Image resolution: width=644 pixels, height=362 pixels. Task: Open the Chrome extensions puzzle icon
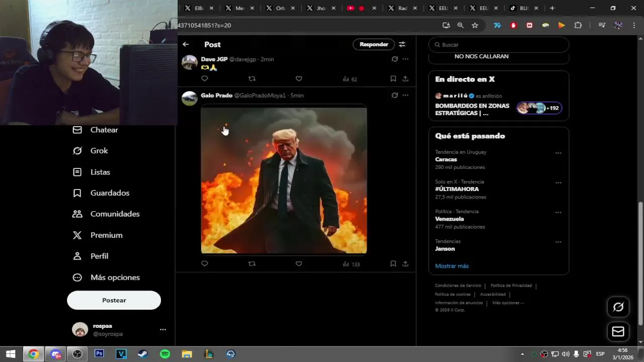tap(578, 25)
